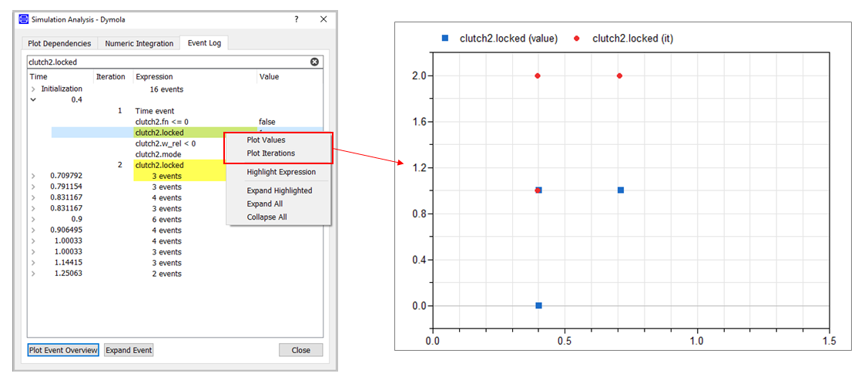Choose Collapse All in context menu
The width and height of the screenshot is (868, 387).
(x=266, y=217)
